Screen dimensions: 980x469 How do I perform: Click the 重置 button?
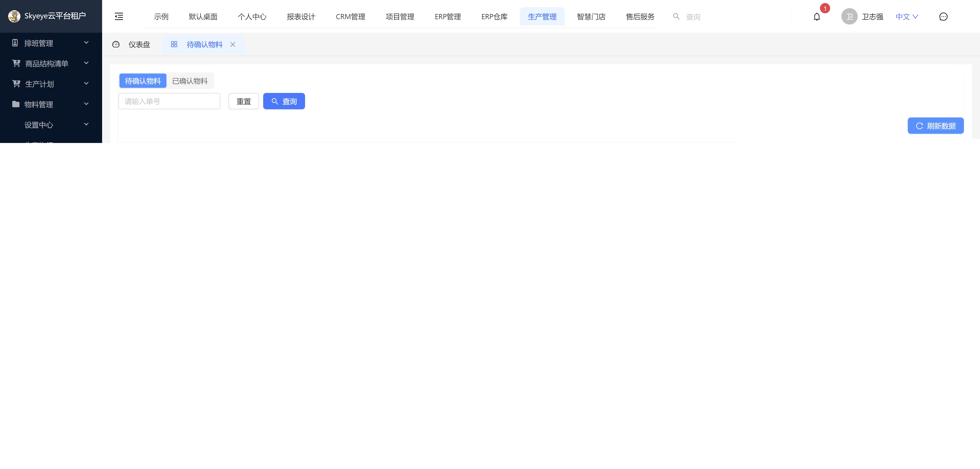[x=244, y=102]
